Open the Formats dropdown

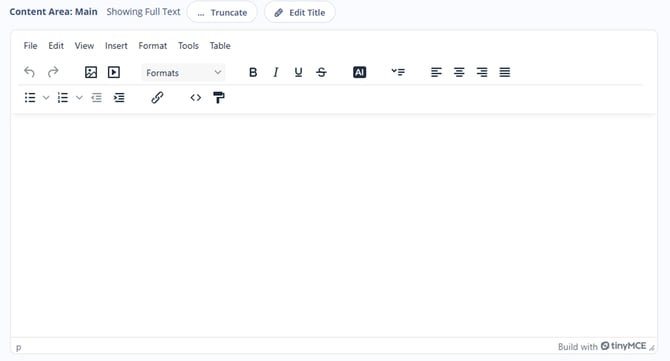pos(183,73)
